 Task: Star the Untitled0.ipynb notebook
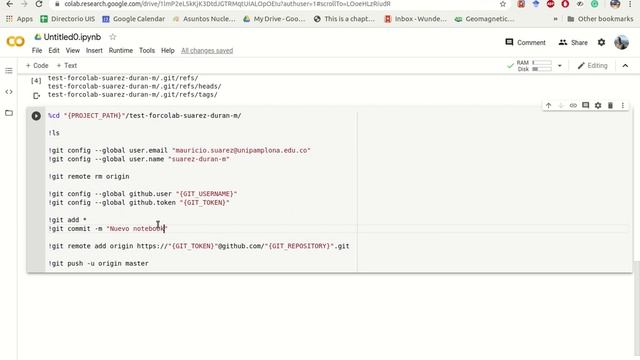point(113,37)
